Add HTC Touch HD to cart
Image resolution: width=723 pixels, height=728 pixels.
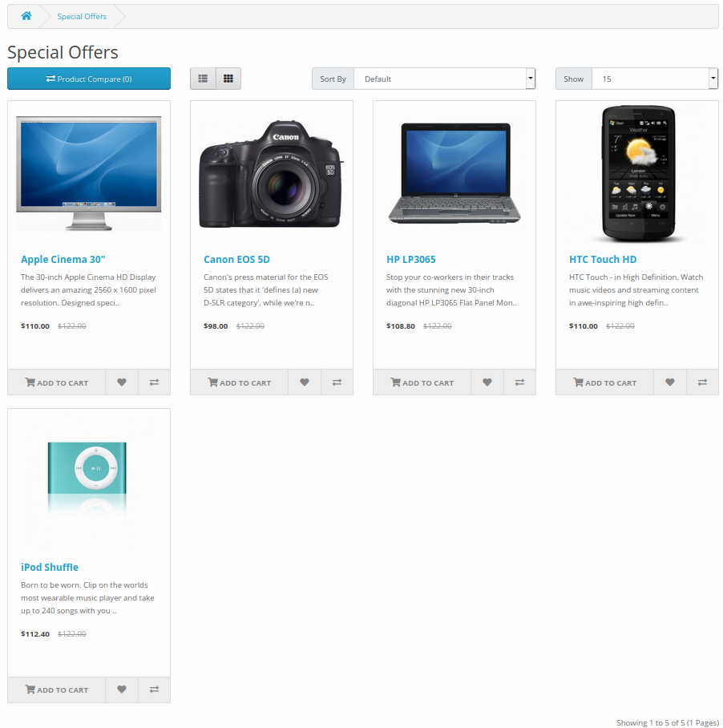(x=604, y=382)
